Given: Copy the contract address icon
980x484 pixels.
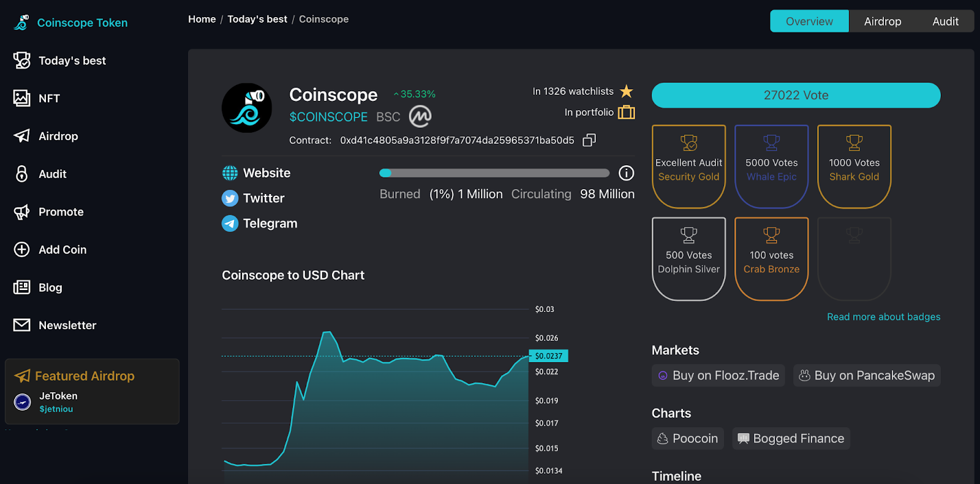Looking at the screenshot, I should coord(589,140).
